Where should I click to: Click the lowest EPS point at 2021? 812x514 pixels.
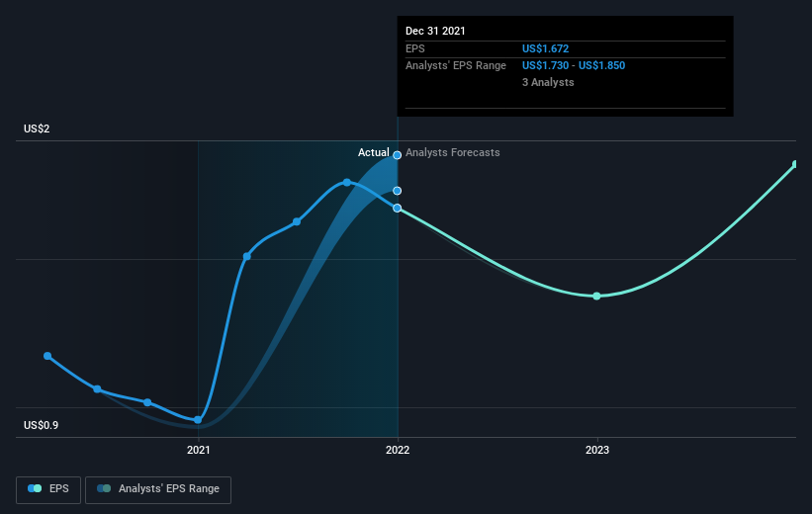[x=198, y=420]
